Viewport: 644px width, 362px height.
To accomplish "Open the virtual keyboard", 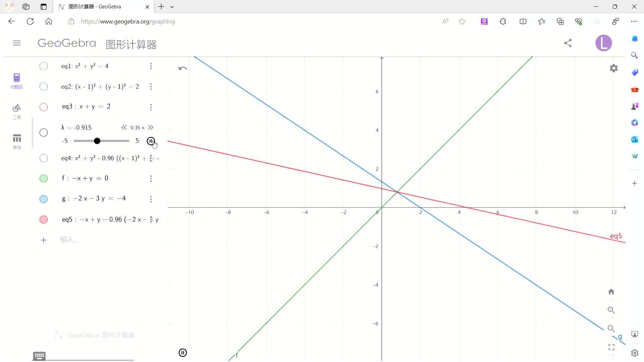I will click(x=39, y=356).
